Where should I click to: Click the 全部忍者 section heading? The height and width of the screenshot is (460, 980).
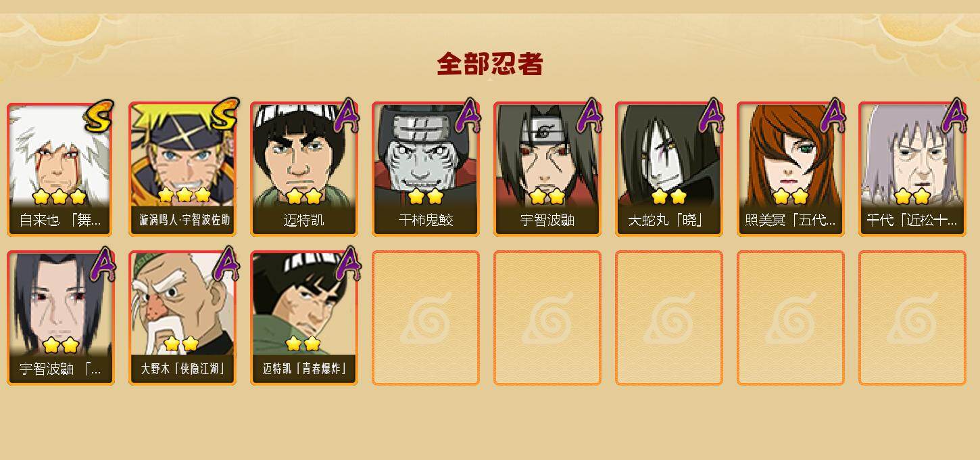point(490,64)
